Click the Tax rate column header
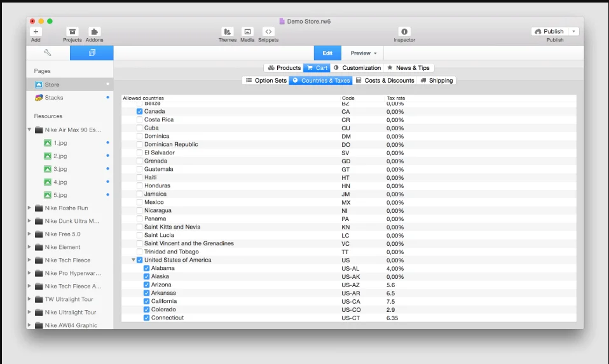Image resolution: width=609 pixels, height=364 pixels. pos(396,98)
